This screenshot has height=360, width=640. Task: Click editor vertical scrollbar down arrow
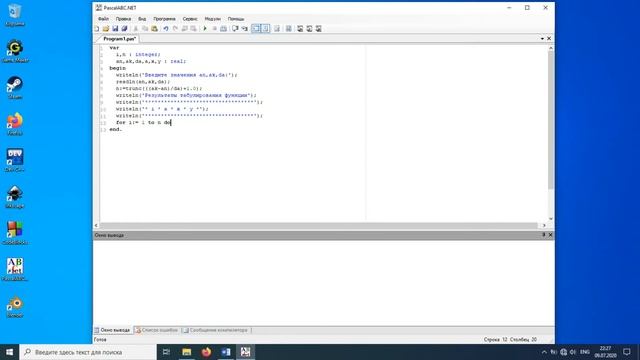(551, 219)
